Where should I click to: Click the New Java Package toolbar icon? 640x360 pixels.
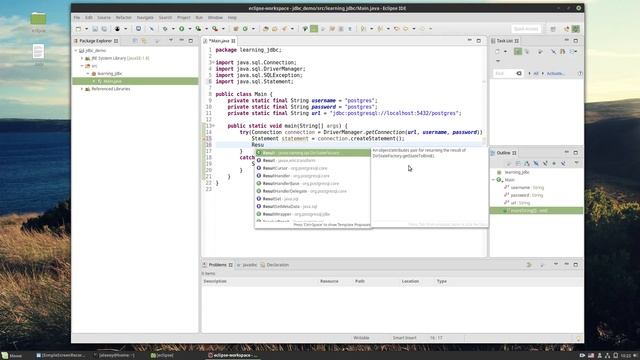click(x=236, y=29)
